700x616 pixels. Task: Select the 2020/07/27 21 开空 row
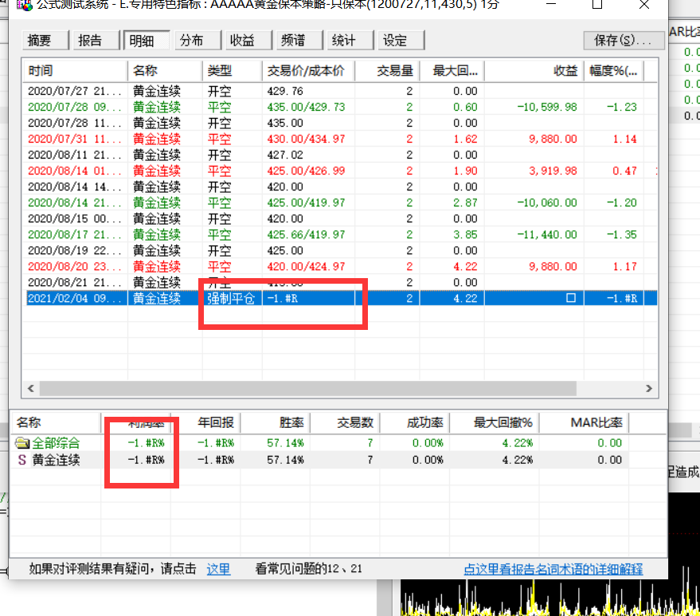pos(339,91)
